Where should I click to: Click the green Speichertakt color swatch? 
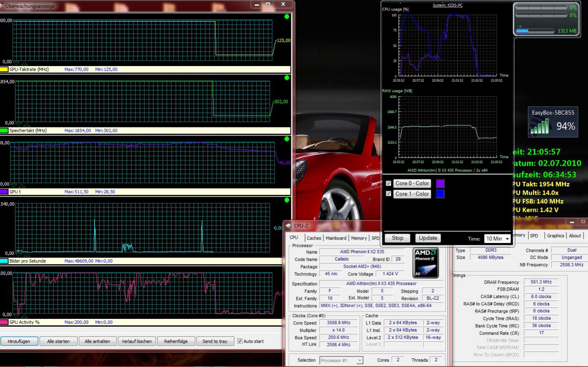tap(4, 131)
